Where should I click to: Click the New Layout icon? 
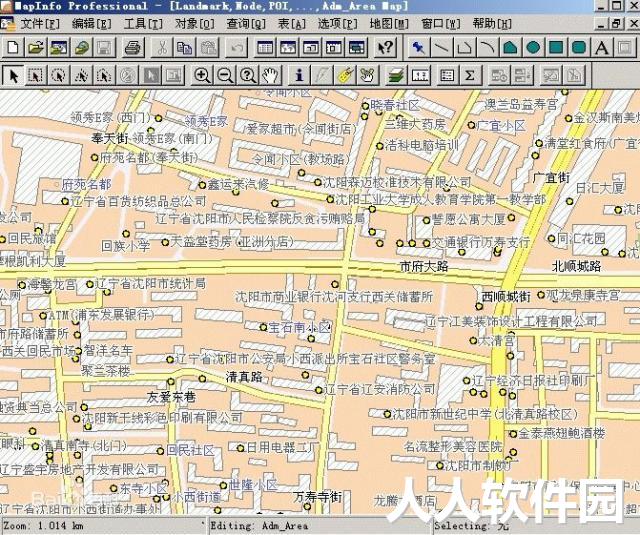click(333, 47)
